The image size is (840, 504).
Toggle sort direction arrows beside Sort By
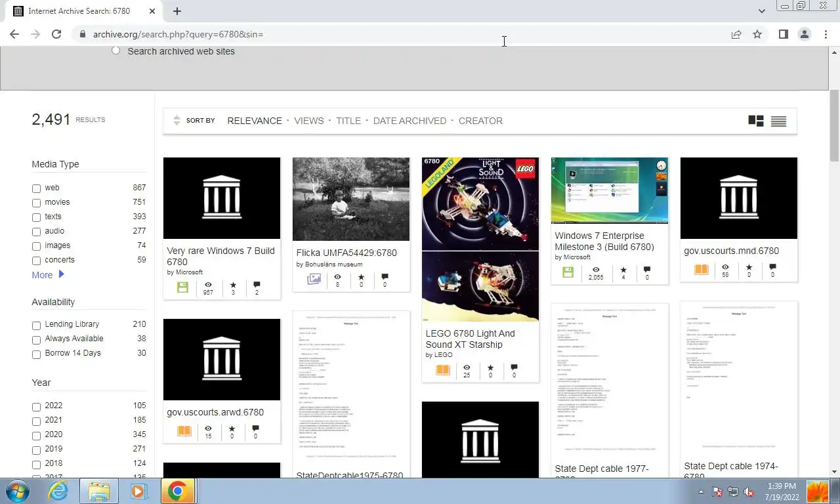[x=177, y=120]
